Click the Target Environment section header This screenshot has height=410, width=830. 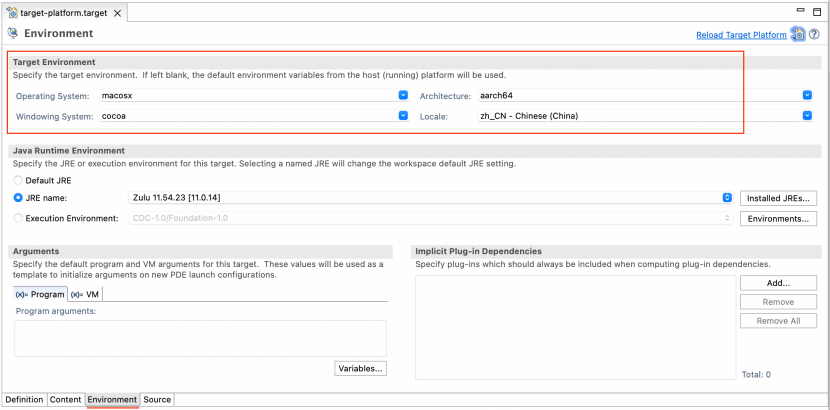coord(54,62)
